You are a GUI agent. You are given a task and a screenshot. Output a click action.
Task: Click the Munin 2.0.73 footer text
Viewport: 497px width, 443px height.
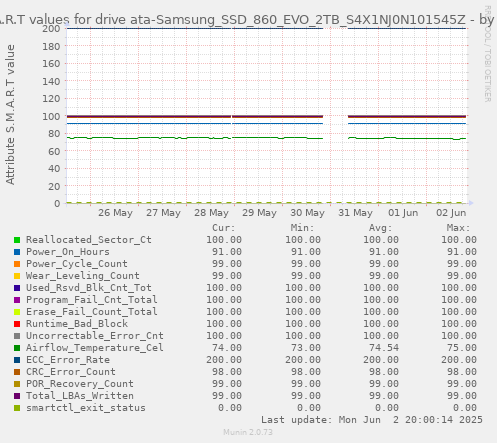[248, 432]
